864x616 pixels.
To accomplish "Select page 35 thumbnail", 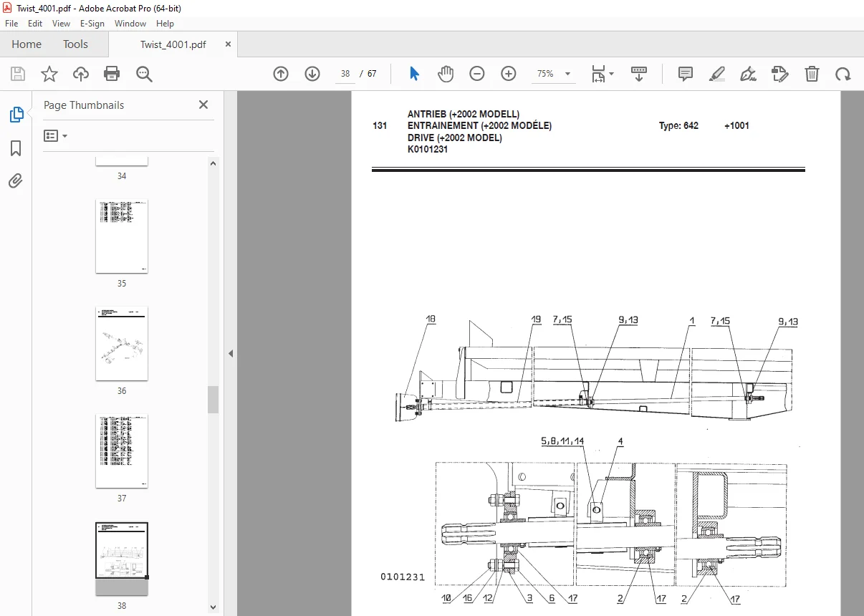I will pos(122,236).
